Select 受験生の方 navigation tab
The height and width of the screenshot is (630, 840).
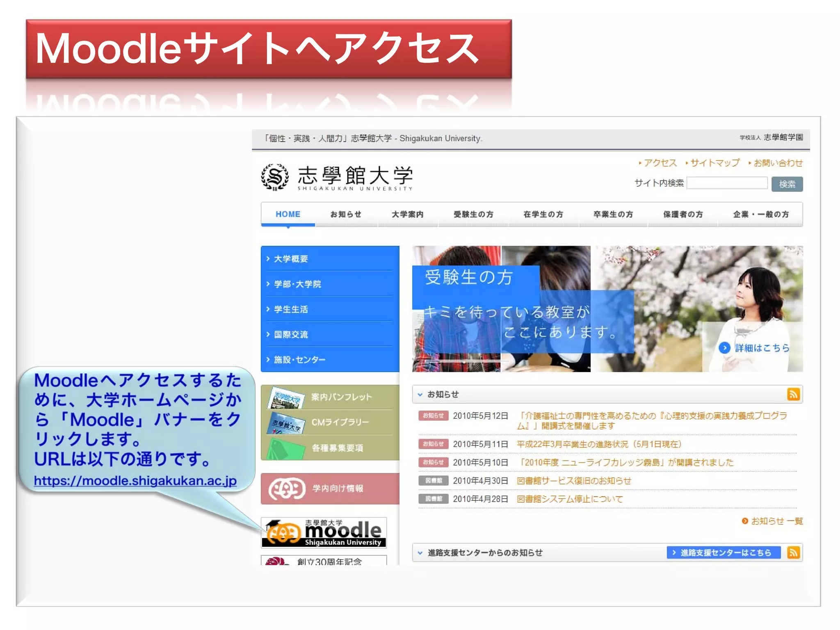[x=473, y=214]
